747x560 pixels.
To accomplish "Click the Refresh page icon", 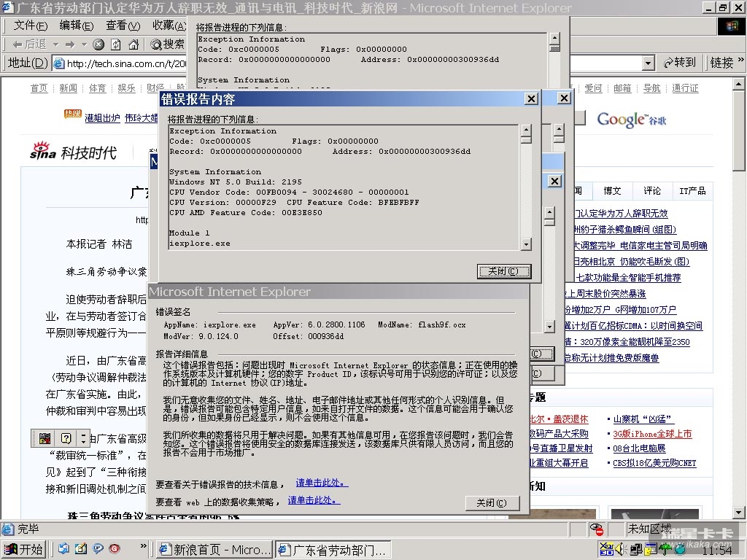I will click(116, 44).
